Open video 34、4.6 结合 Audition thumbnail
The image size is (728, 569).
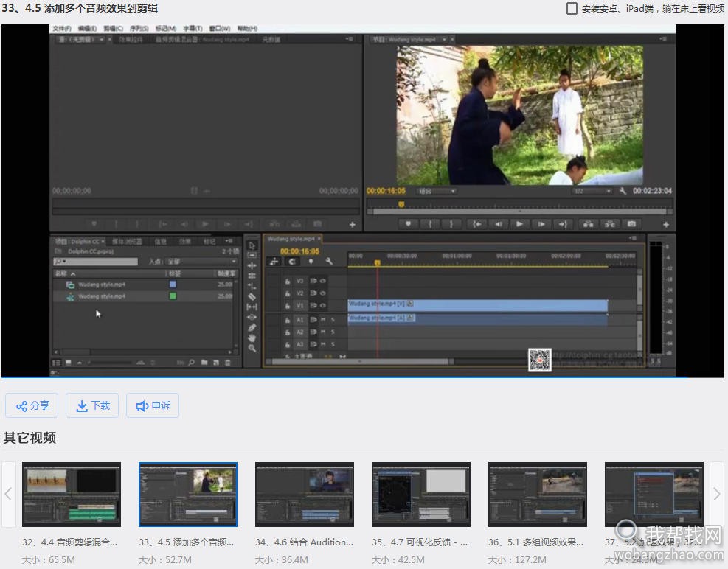(x=305, y=495)
